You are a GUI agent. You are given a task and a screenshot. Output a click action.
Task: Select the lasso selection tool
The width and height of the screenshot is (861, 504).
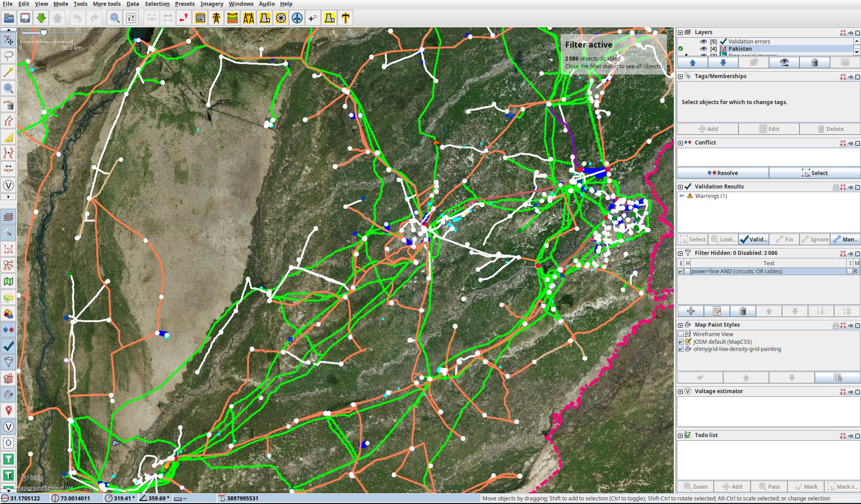[x=9, y=56]
